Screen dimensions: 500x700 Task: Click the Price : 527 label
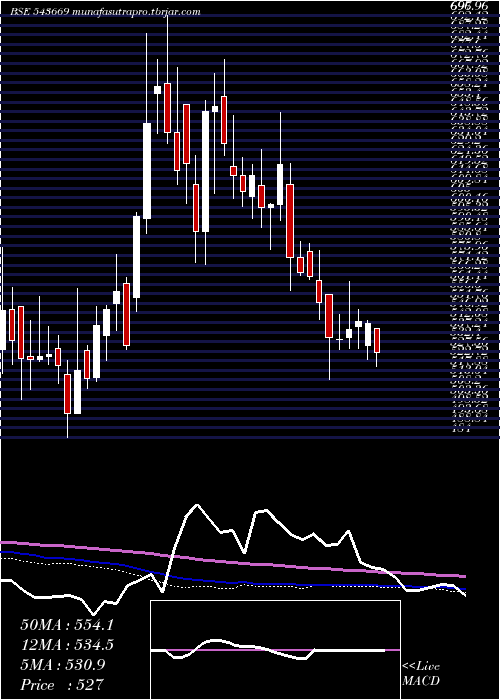(x=62, y=684)
